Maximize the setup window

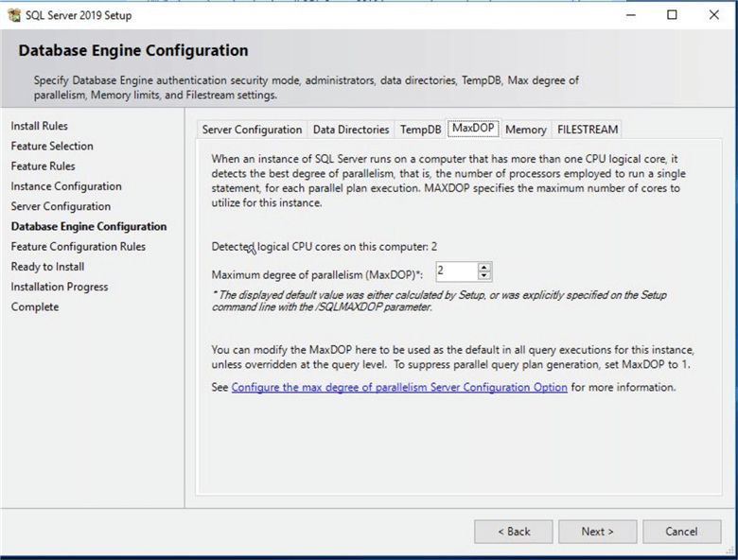point(672,15)
